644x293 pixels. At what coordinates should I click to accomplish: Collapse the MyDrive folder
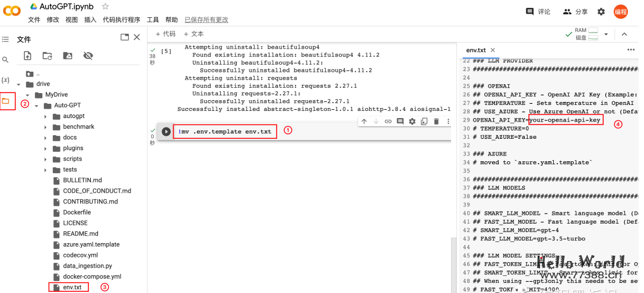[x=27, y=95]
